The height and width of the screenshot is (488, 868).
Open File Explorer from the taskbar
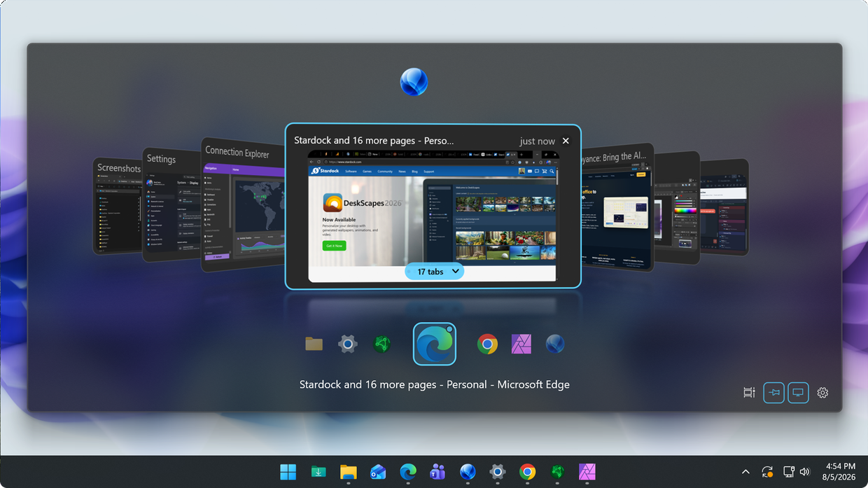(349, 472)
